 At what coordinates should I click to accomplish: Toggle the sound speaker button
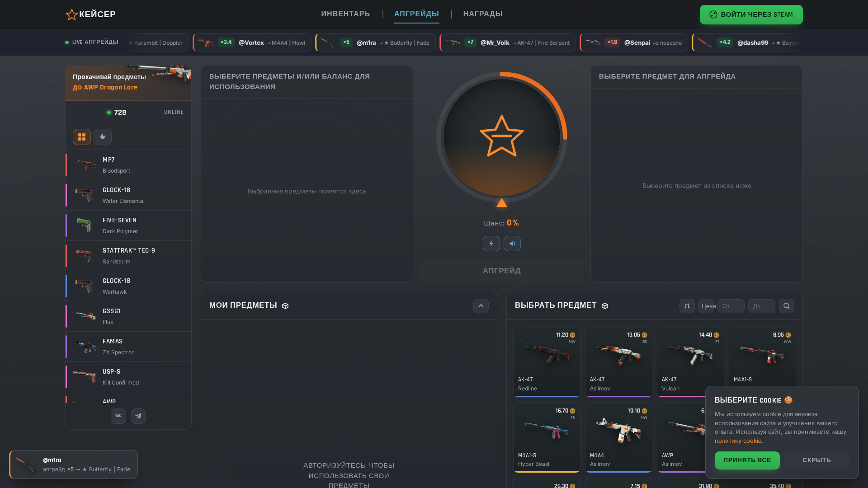click(x=512, y=244)
